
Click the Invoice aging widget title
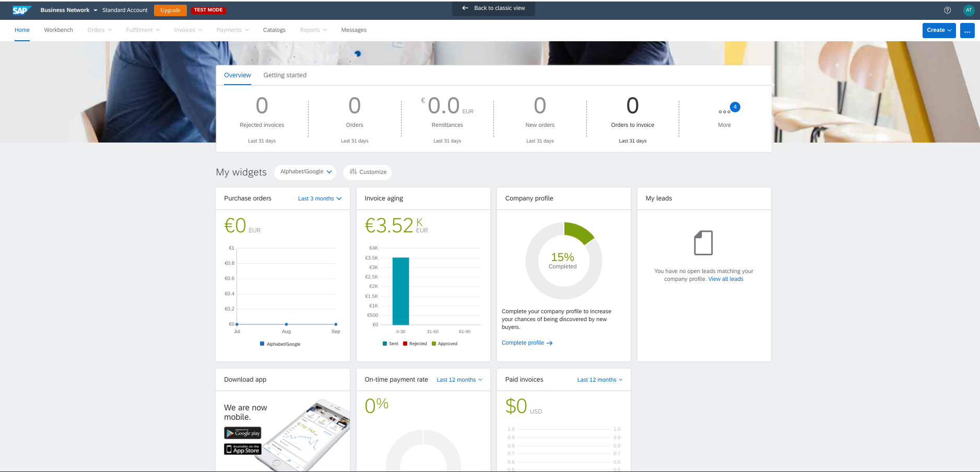click(384, 198)
